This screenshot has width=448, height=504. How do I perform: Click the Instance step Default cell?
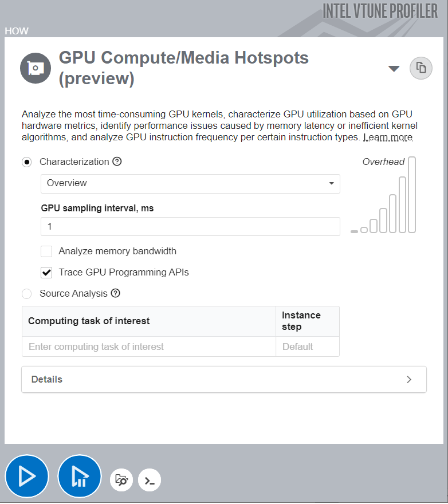coord(307,346)
